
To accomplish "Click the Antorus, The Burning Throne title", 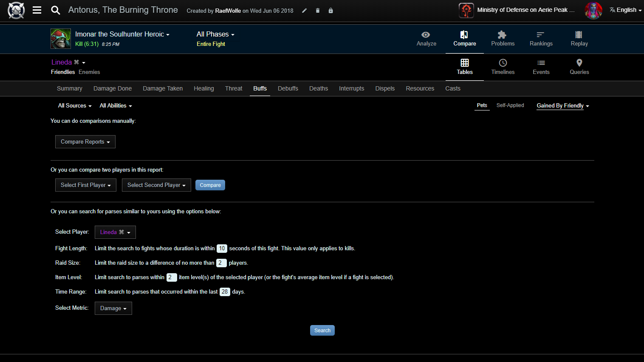I will coord(123,10).
